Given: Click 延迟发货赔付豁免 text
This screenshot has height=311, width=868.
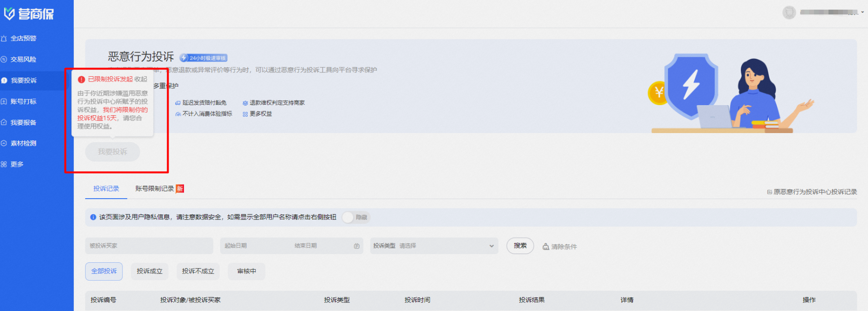Looking at the screenshot, I should point(204,103).
